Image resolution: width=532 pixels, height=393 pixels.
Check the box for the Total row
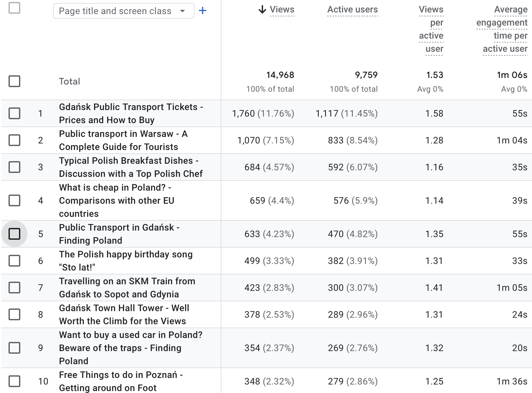14,81
